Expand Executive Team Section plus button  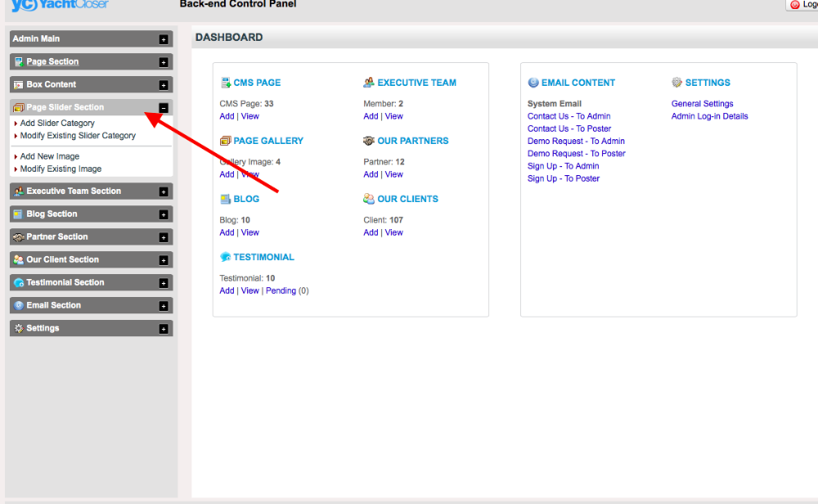(x=164, y=192)
